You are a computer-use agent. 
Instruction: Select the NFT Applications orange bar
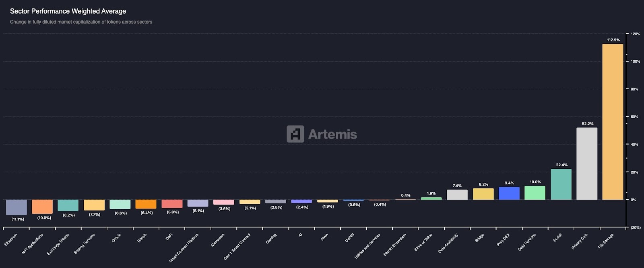[x=42, y=207]
